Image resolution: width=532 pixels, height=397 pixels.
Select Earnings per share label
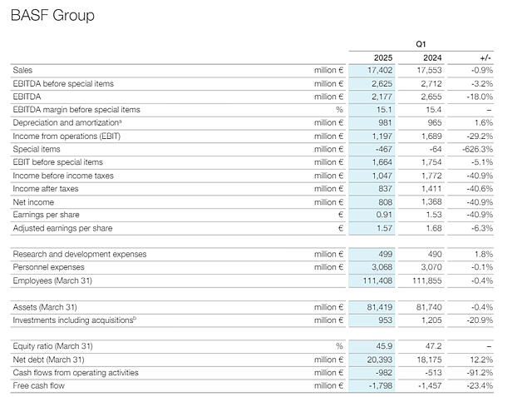(47, 215)
